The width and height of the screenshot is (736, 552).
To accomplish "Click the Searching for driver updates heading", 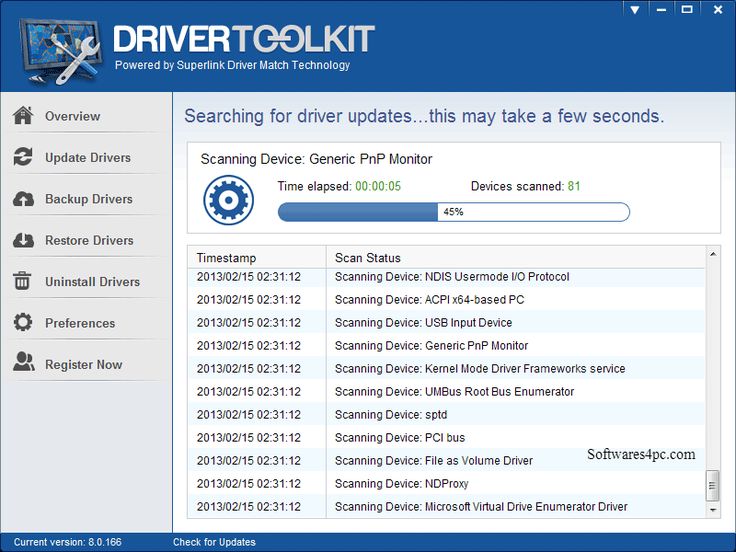I will (424, 116).
